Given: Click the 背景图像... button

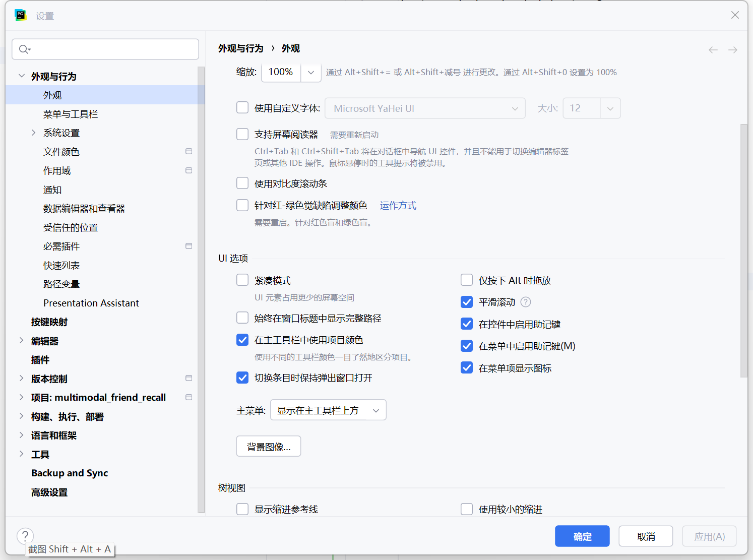Looking at the screenshot, I should pos(269,446).
